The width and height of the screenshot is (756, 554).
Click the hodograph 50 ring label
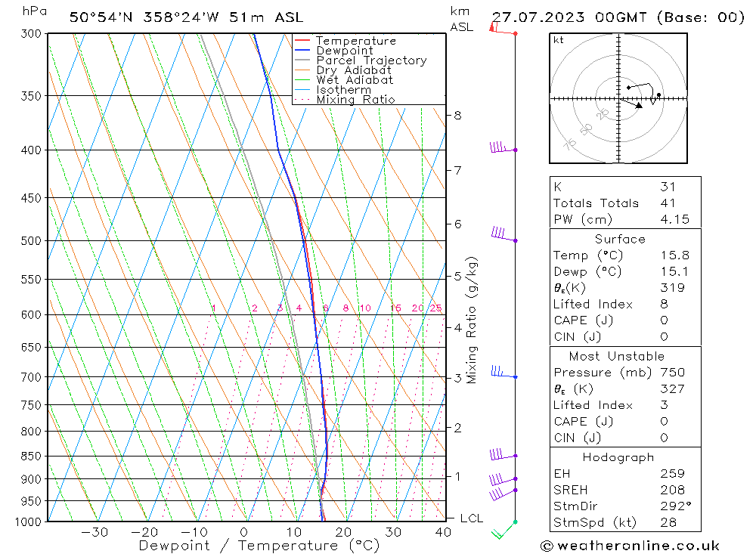(586, 129)
